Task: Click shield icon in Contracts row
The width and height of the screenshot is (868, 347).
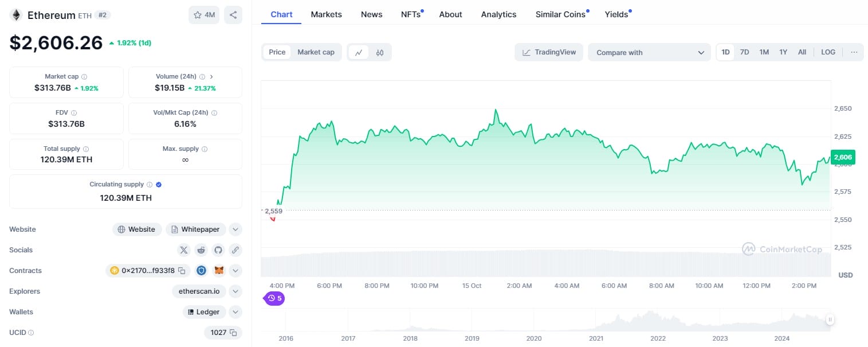Action: click(201, 271)
